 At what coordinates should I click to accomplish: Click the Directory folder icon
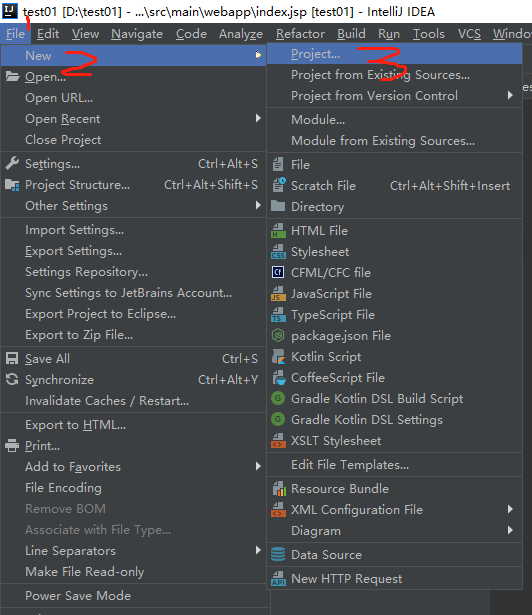(278, 206)
